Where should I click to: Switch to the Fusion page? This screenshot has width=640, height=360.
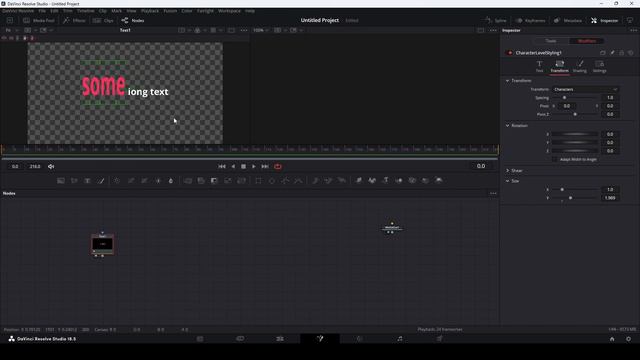click(x=320, y=339)
